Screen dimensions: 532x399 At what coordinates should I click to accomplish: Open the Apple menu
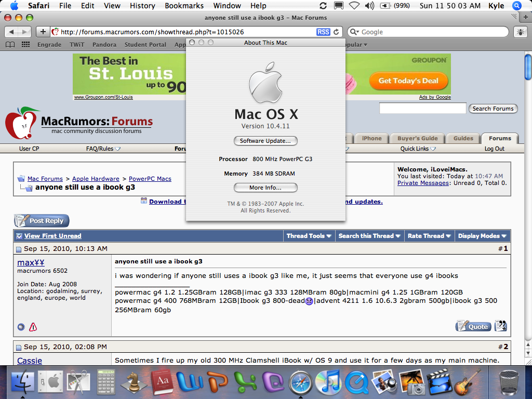14,6
